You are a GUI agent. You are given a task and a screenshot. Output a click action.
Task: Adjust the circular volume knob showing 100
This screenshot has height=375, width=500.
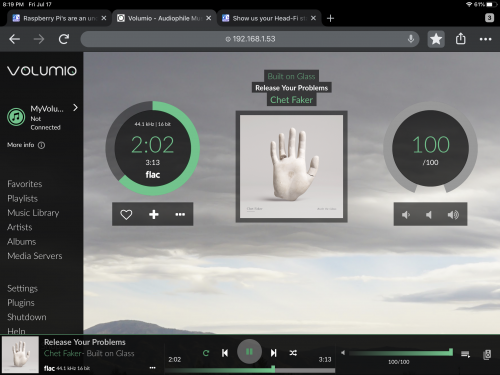430,148
